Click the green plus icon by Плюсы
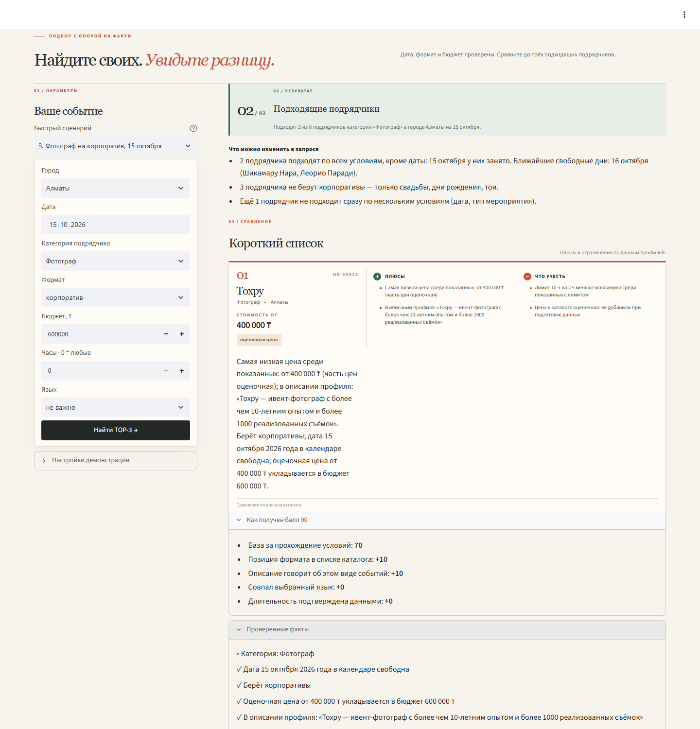Screen dimensions: 700x729 coord(377,277)
